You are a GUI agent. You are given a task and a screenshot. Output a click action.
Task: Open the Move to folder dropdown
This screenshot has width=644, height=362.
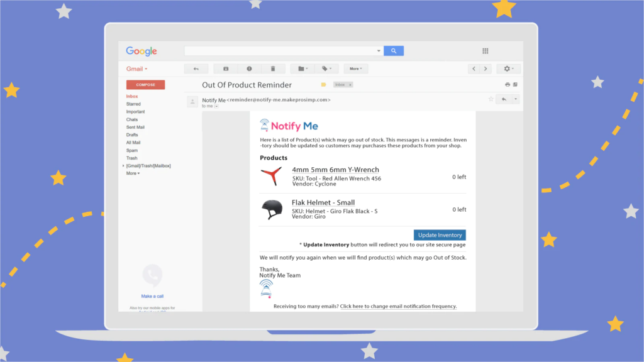coord(303,69)
